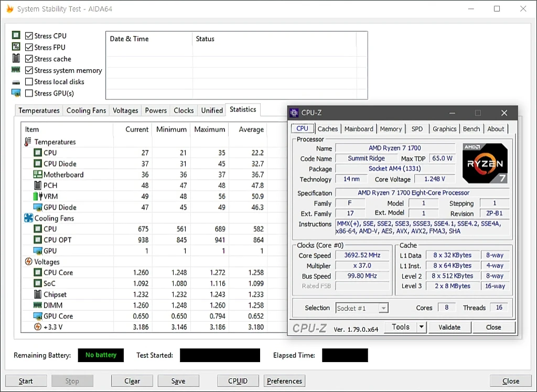Click the AIDA64 flame icon in title bar
This screenshot has width=537, height=392.
pyautogui.click(x=10, y=8)
